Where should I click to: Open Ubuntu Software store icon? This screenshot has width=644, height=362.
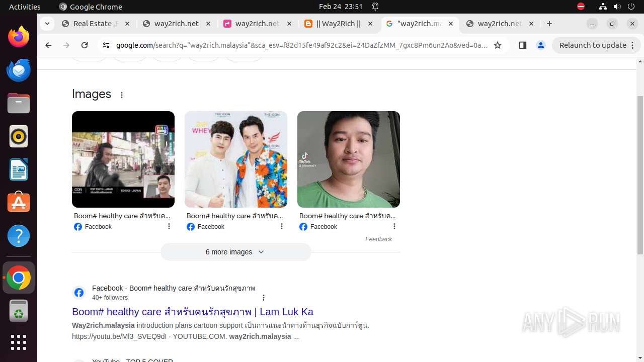[19, 203]
